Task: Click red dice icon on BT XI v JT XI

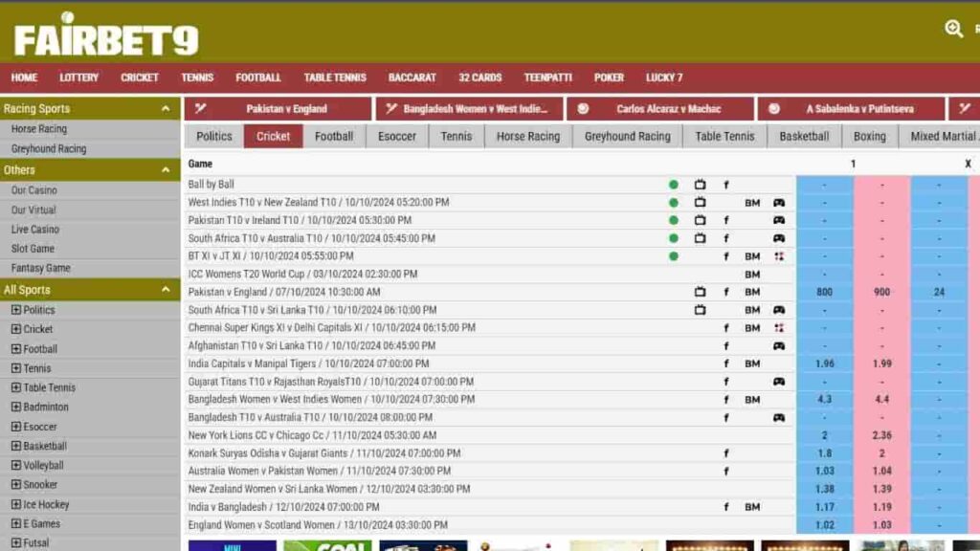Action: pos(779,256)
